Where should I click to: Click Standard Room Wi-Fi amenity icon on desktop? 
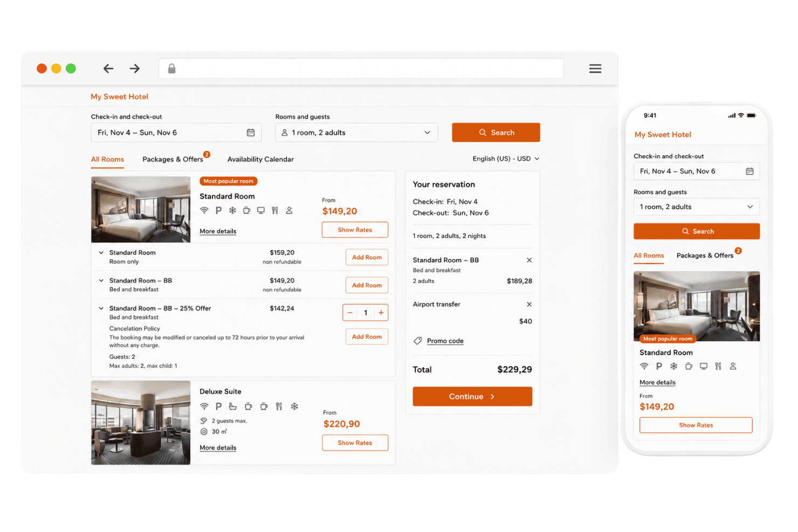[204, 210]
